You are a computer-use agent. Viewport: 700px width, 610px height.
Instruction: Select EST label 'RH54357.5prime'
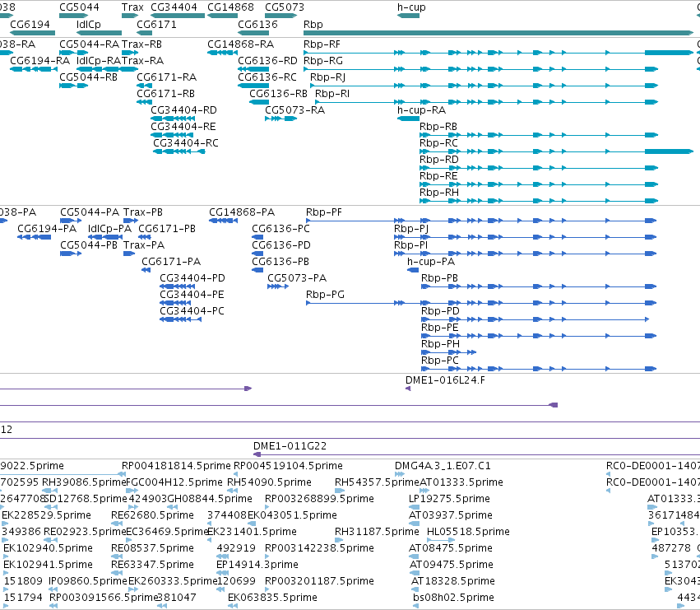378,482
